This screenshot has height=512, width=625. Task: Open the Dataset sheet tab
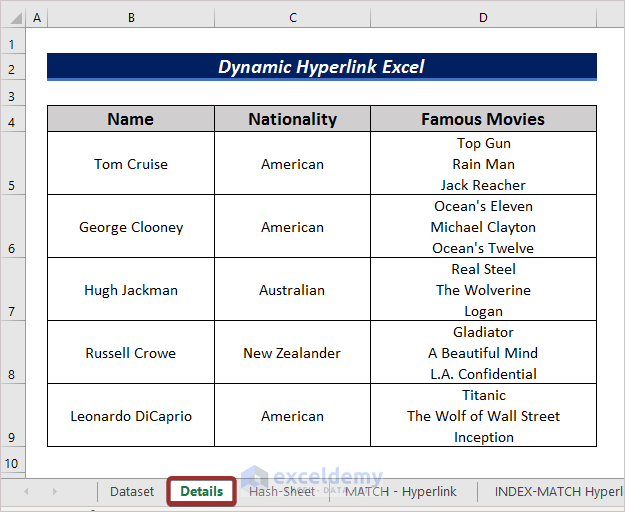132,491
